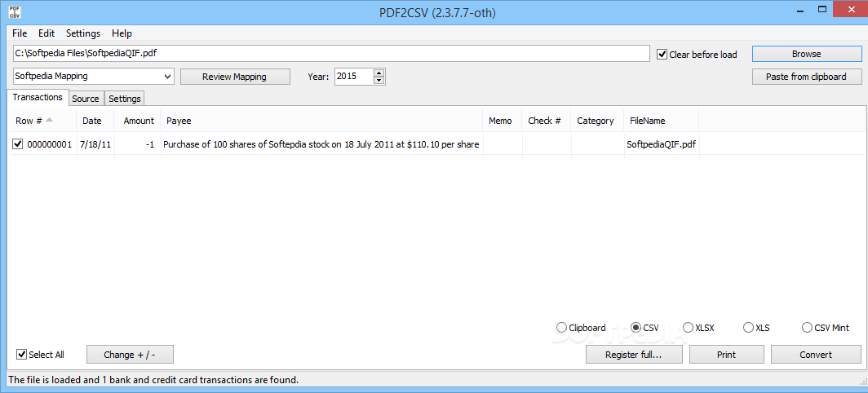
Task: Open the Edit menu
Action: click(46, 33)
